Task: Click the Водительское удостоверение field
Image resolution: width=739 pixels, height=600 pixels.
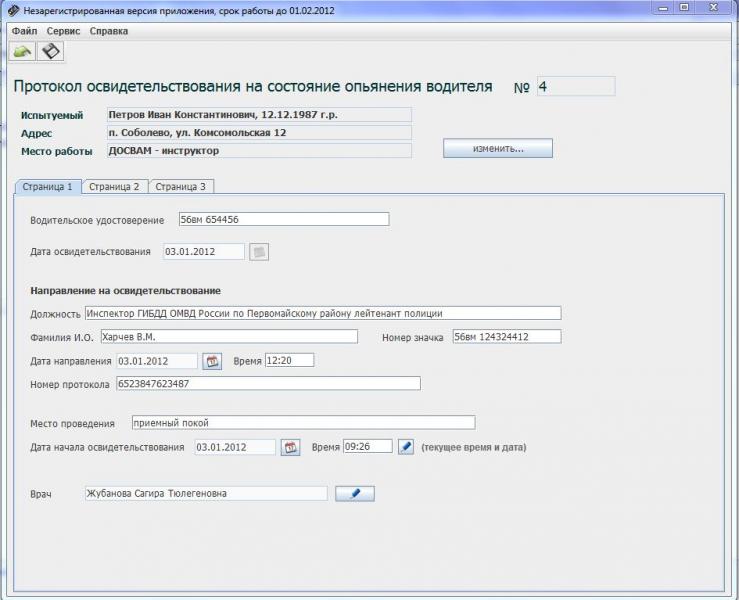Action: tap(284, 219)
